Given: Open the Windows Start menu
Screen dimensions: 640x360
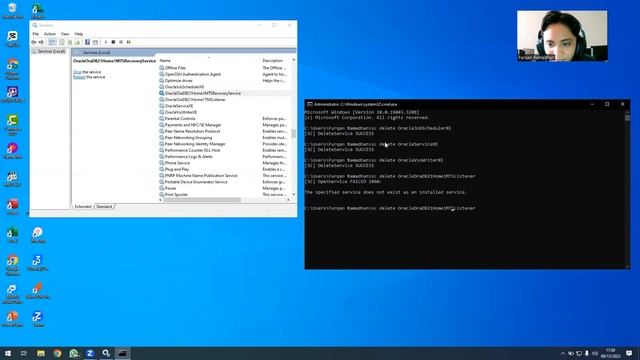Looking at the screenshot, I should pyautogui.click(x=8, y=353).
